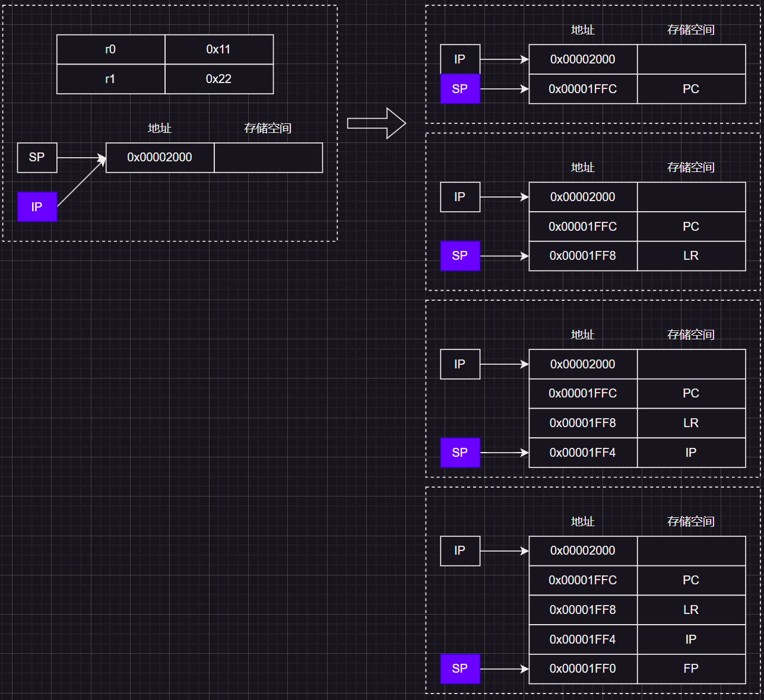Image resolution: width=764 pixels, height=700 pixels.
Task: Select the IP cell directly above the FP cell
Action: 692,639
